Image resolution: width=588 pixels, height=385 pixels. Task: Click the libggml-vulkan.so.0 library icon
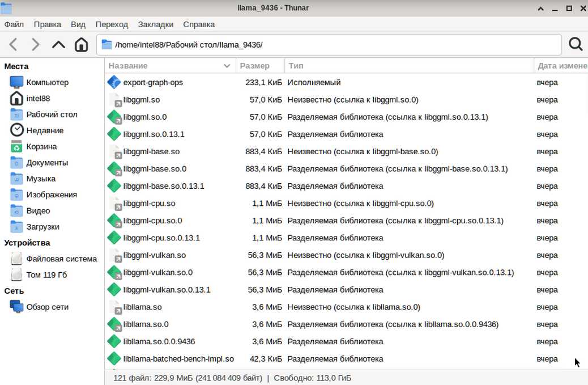pyautogui.click(x=114, y=272)
